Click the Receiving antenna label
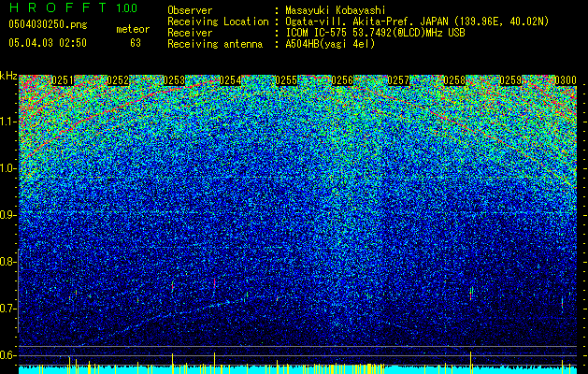The height and width of the screenshot is (374, 588). point(215,44)
